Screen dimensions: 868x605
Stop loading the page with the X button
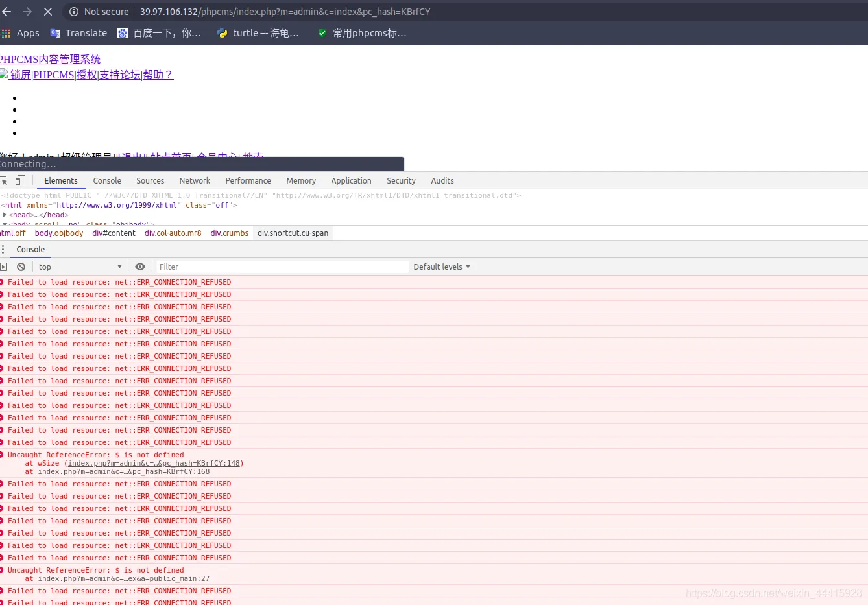pyautogui.click(x=48, y=12)
